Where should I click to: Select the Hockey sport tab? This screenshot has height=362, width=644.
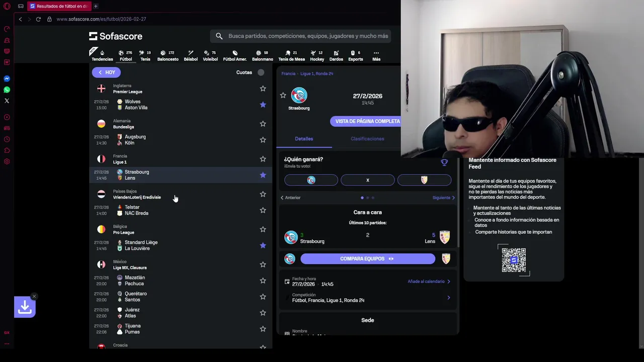pyautogui.click(x=317, y=55)
